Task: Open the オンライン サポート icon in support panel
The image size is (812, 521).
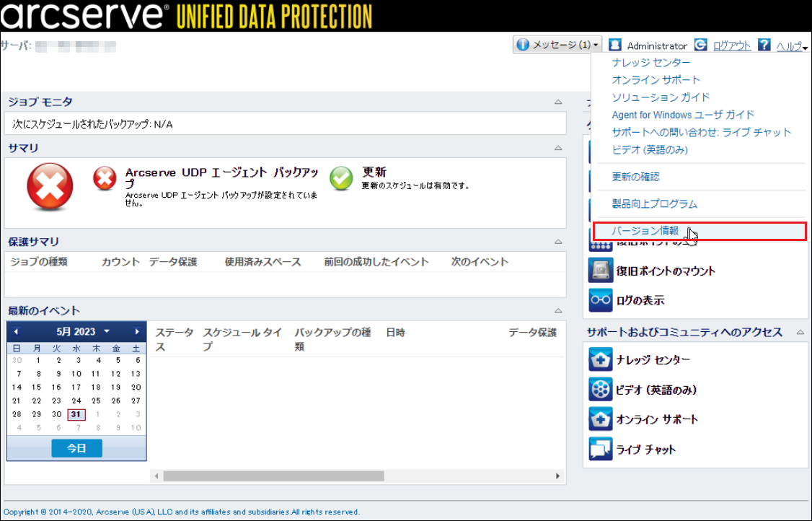Action: point(601,419)
